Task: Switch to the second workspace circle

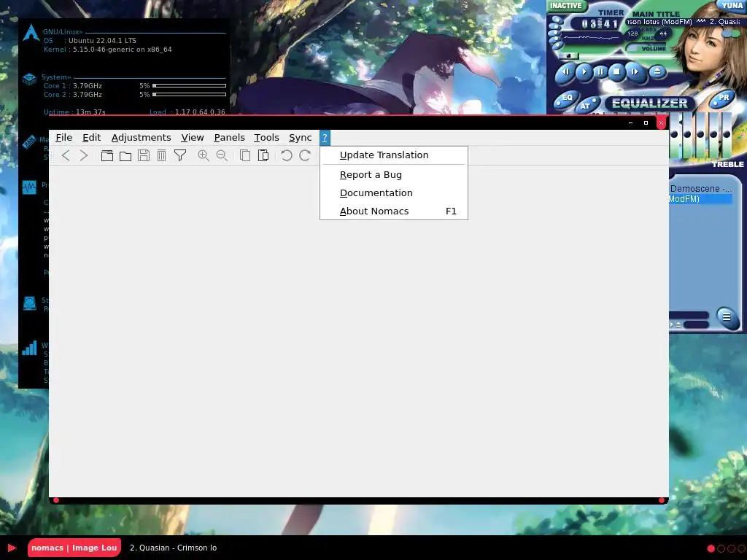Action: click(x=721, y=548)
